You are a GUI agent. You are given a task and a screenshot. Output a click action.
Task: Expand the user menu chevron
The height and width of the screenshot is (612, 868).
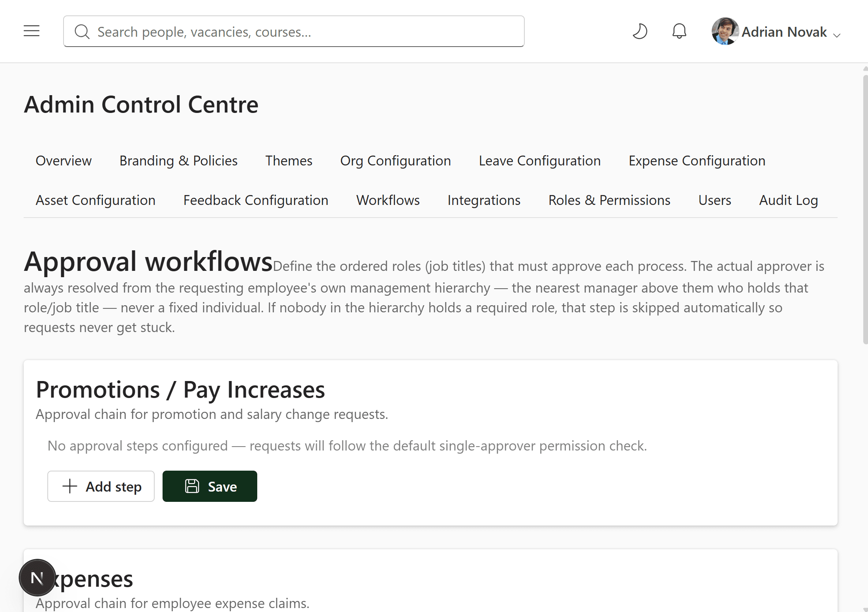pos(836,35)
